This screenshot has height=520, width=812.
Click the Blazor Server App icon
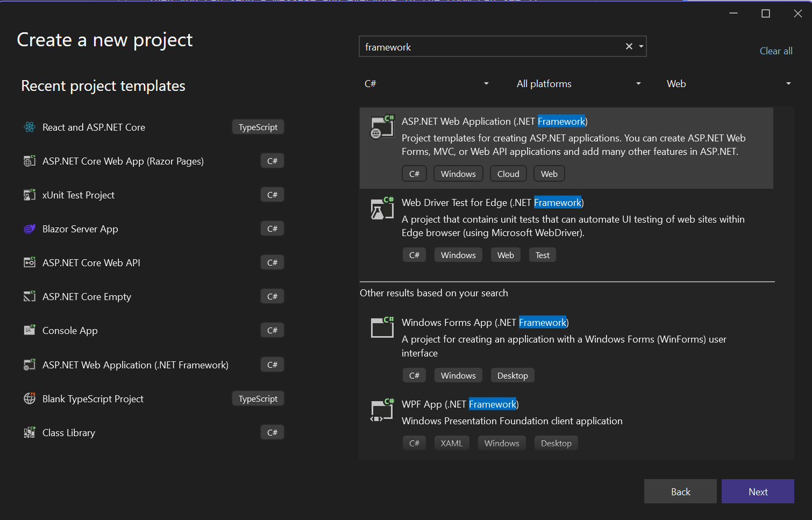click(30, 229)
